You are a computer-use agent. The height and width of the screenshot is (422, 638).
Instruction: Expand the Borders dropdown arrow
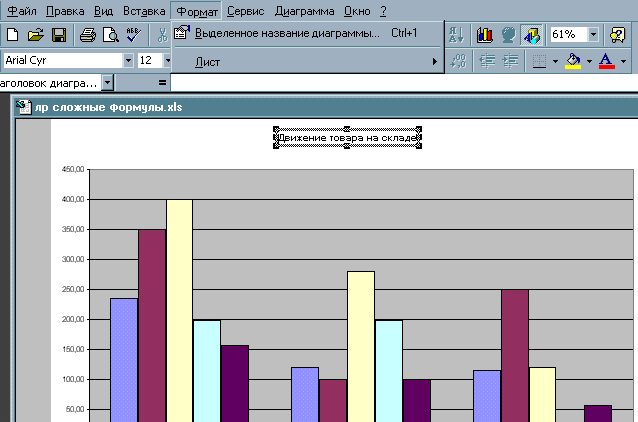click(555, 61)
